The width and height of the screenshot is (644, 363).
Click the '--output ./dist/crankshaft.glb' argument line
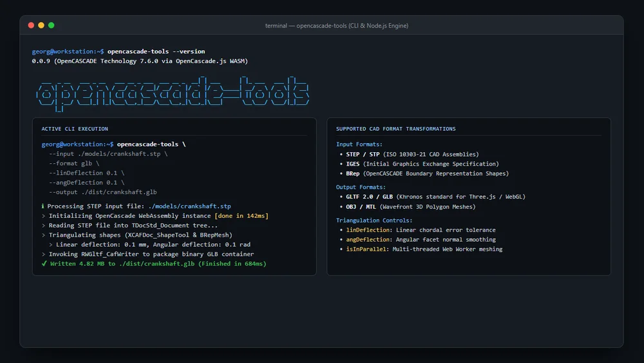(x=102, y=192)
